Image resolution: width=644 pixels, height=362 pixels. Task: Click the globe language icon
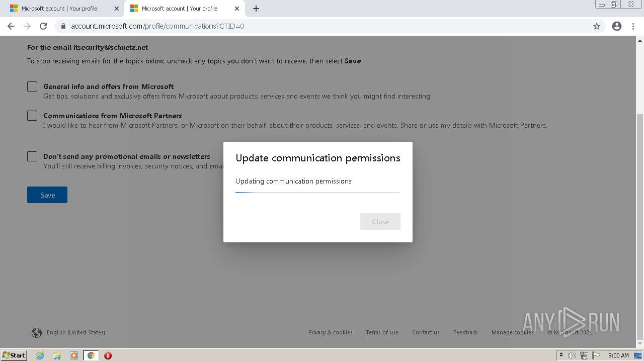click(x=37, y=332)
